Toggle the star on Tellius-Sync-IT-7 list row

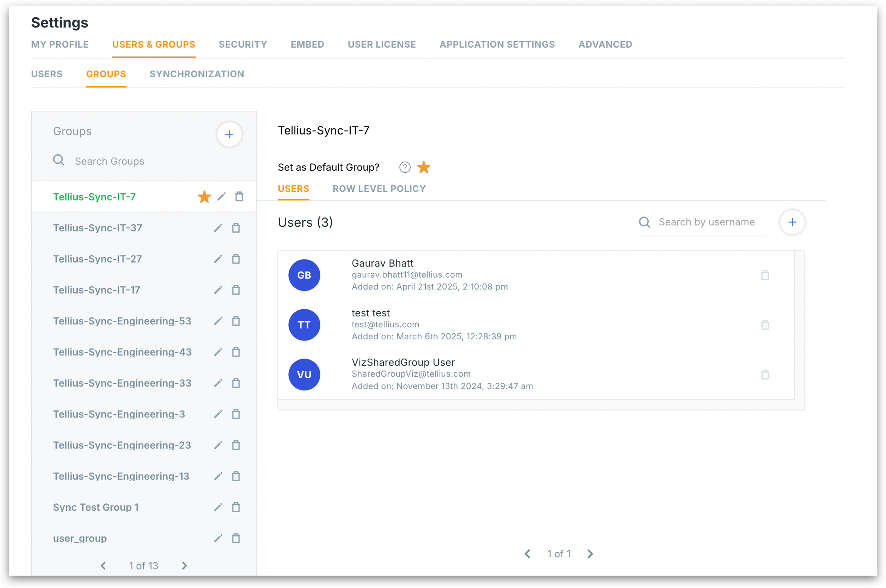pos(204,197)
